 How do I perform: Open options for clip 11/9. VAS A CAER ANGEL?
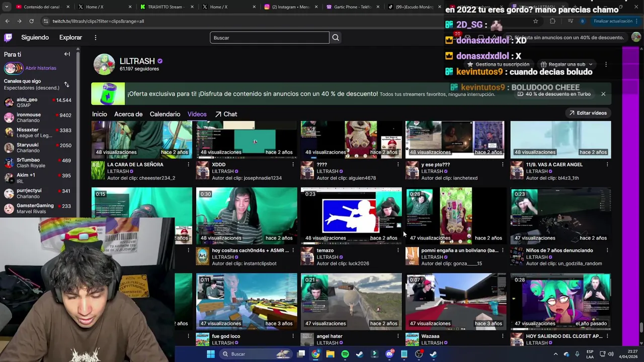pyautogui.click(x=607, y=164)
